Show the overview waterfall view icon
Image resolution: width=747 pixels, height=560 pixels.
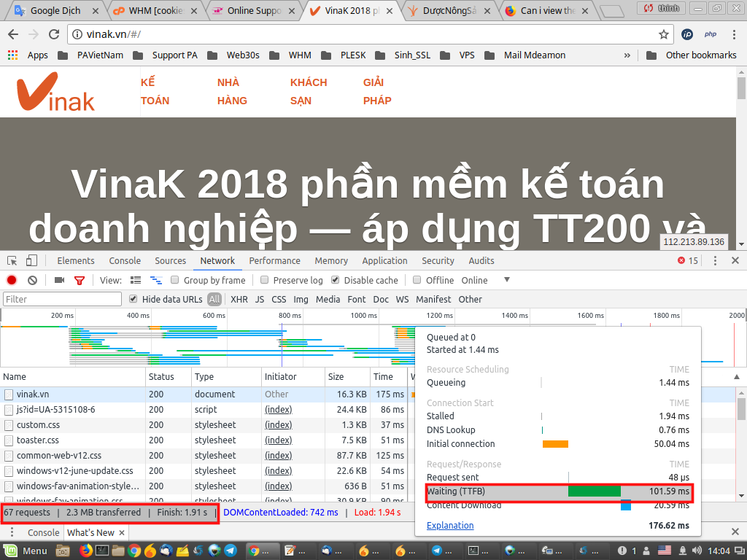(156, 280)
